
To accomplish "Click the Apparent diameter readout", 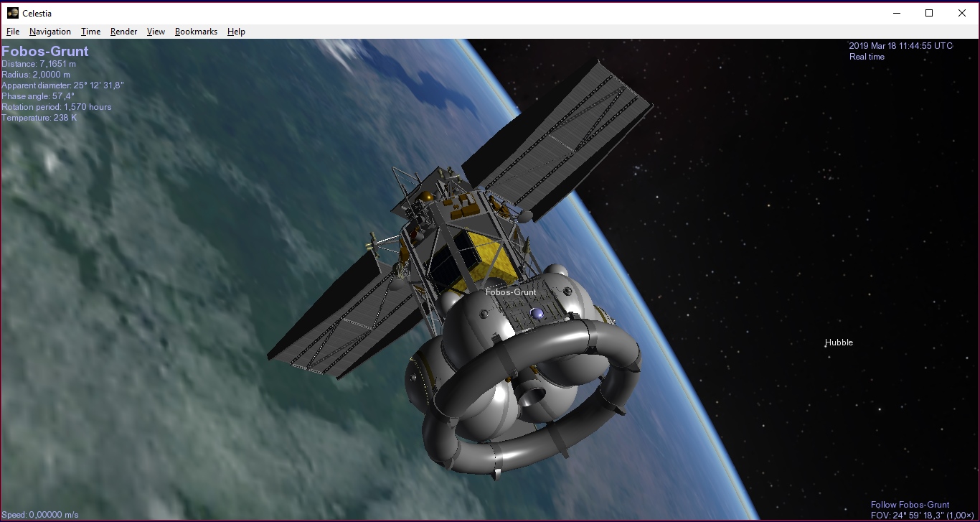I will click(62, 85).
